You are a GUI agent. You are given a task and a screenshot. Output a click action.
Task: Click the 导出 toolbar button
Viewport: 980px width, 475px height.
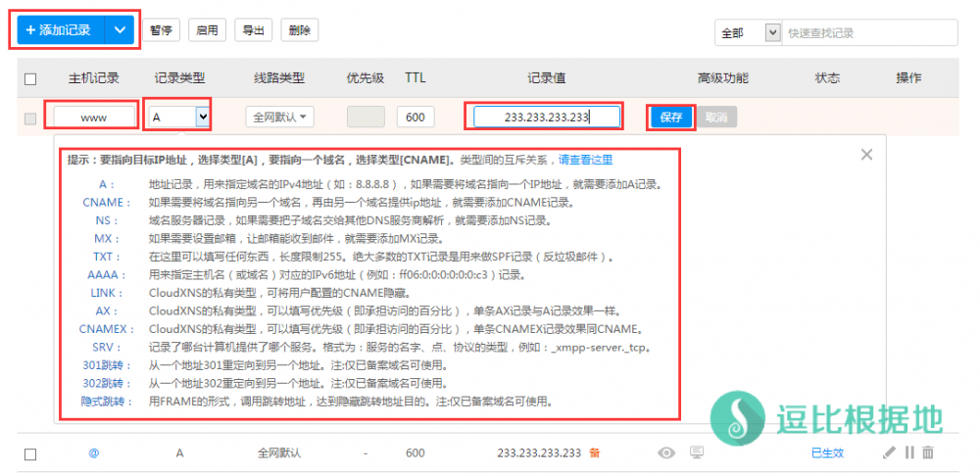[x=253, y=30]
